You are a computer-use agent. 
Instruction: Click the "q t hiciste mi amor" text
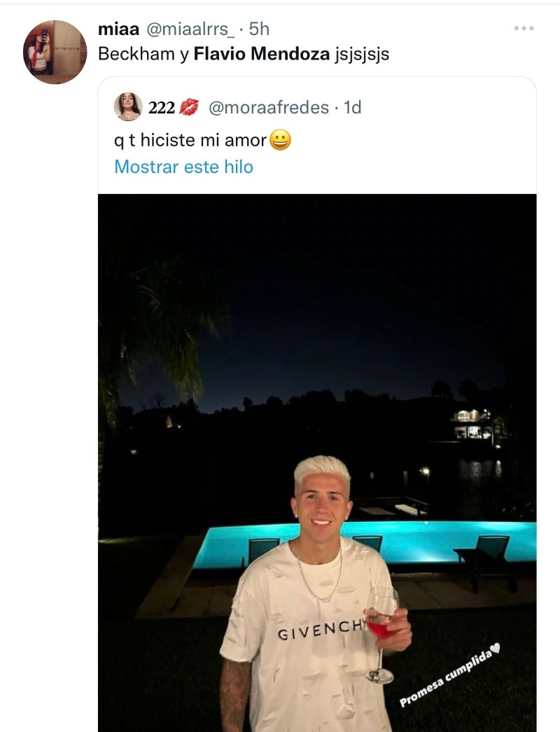[x=190, y=140]
